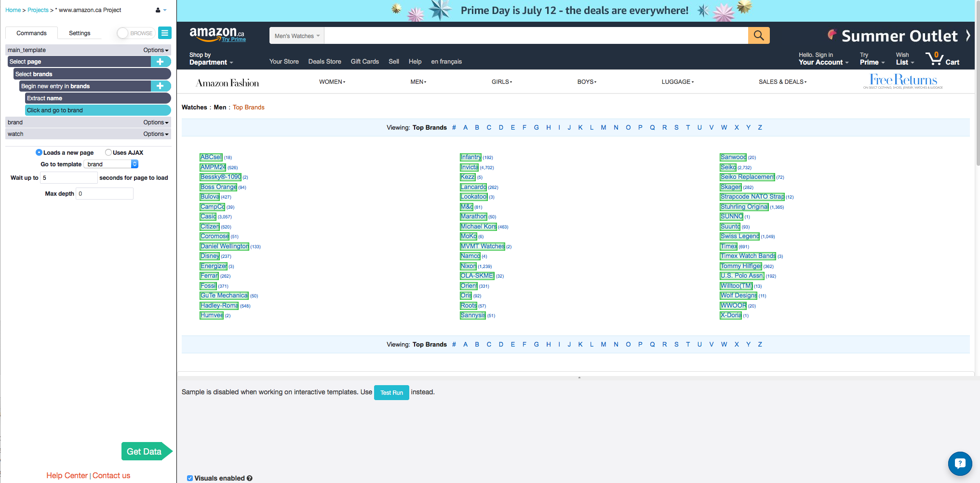Click the Try Prime link under logo
980x483 pixels.
coord(234,40)
